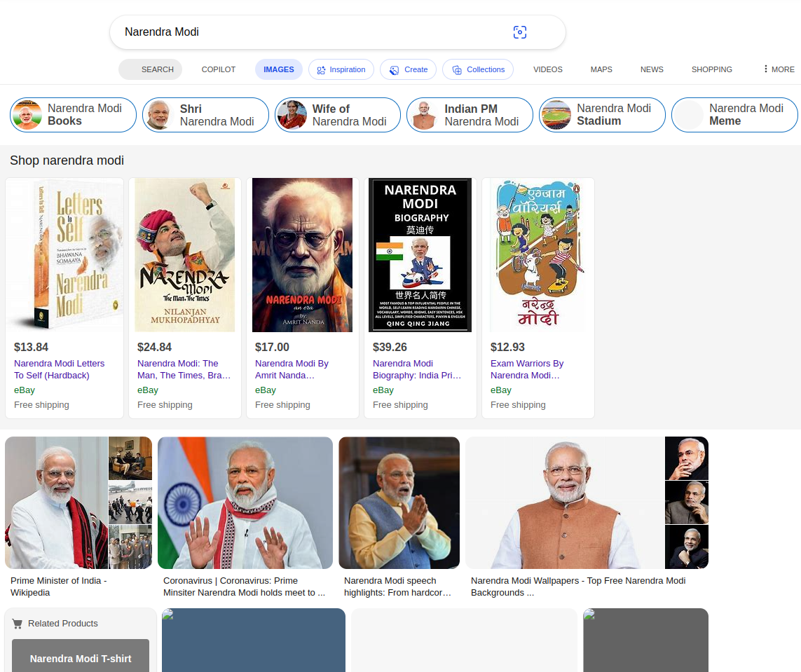Click the $17.00 price
This screenshot has height=672, width=801.
pyautogui.click(x=273, y=348)
